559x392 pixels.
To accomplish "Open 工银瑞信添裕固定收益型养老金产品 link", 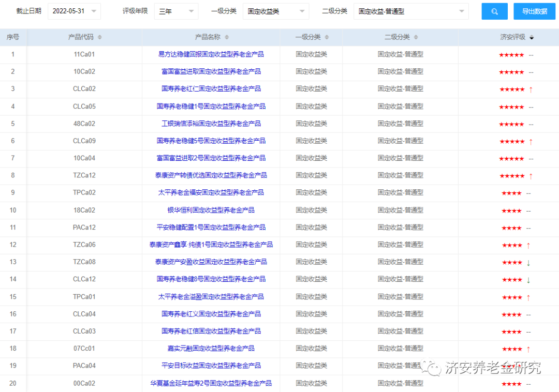I will pyautogui.click(x=211, y=124).
